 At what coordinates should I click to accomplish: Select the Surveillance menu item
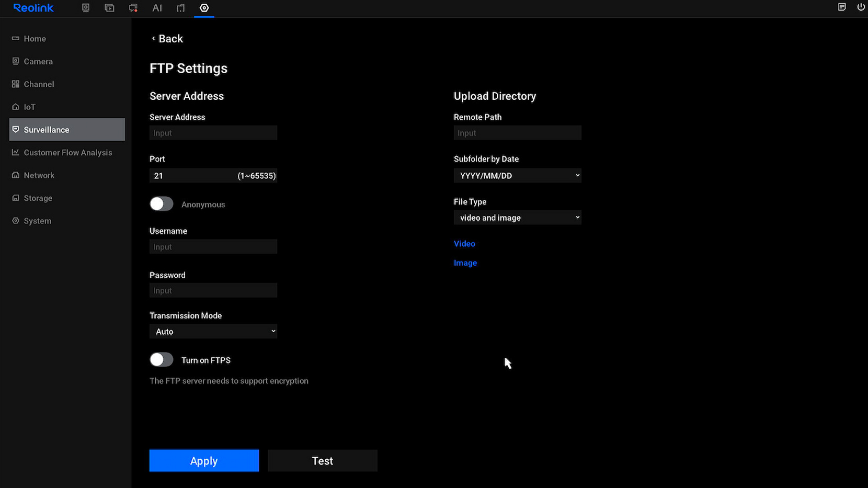pyautogui.click(x=67, y=130)
